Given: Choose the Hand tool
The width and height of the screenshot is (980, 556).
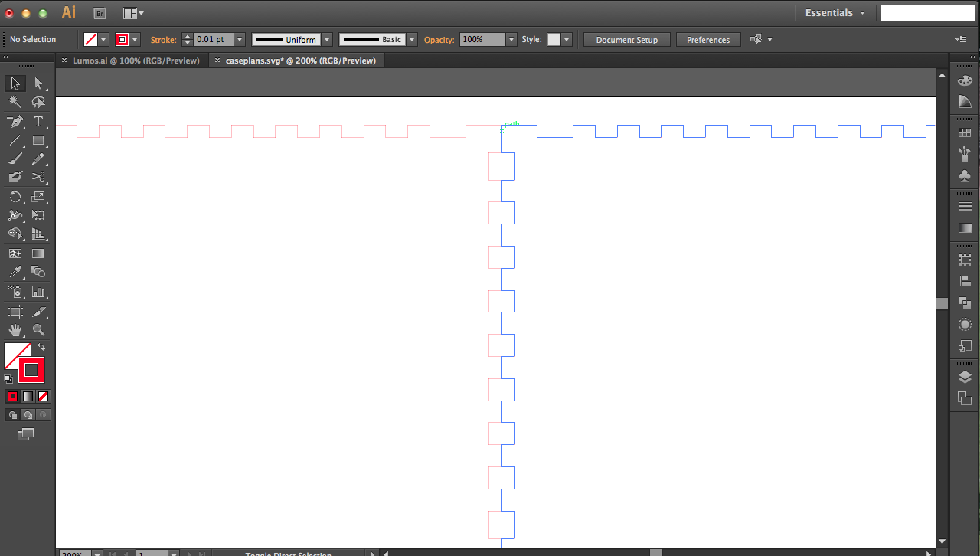Looking at the screenshot, I should [15, 330].
